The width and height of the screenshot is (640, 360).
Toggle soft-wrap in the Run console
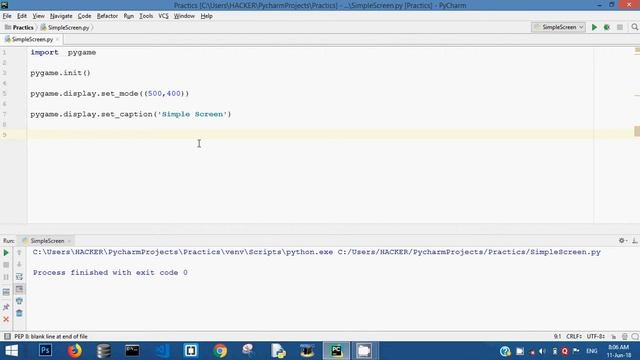[19, 277]
